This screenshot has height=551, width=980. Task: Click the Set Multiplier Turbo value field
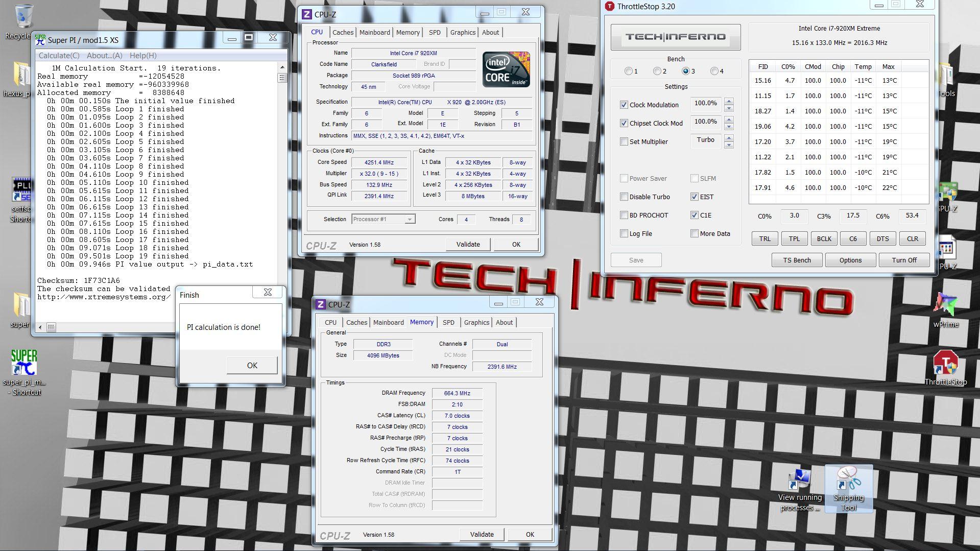(705, 140)
